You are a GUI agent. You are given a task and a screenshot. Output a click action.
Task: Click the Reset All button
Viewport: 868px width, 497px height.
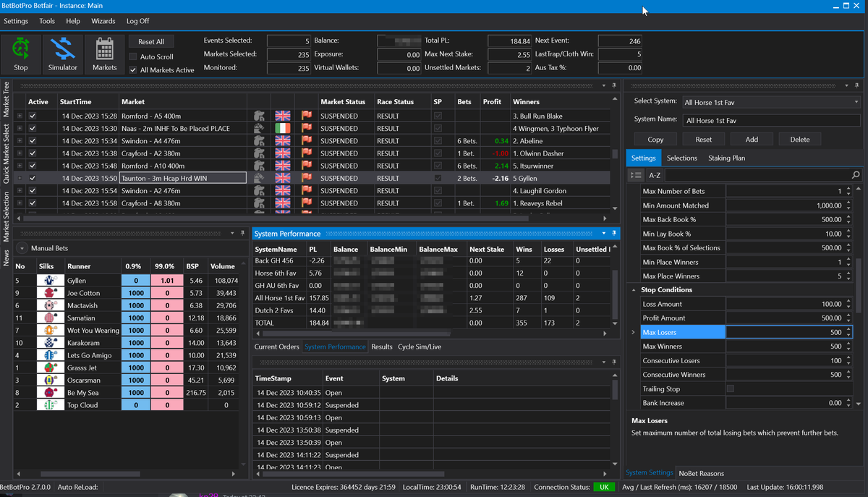coord(151,42)
